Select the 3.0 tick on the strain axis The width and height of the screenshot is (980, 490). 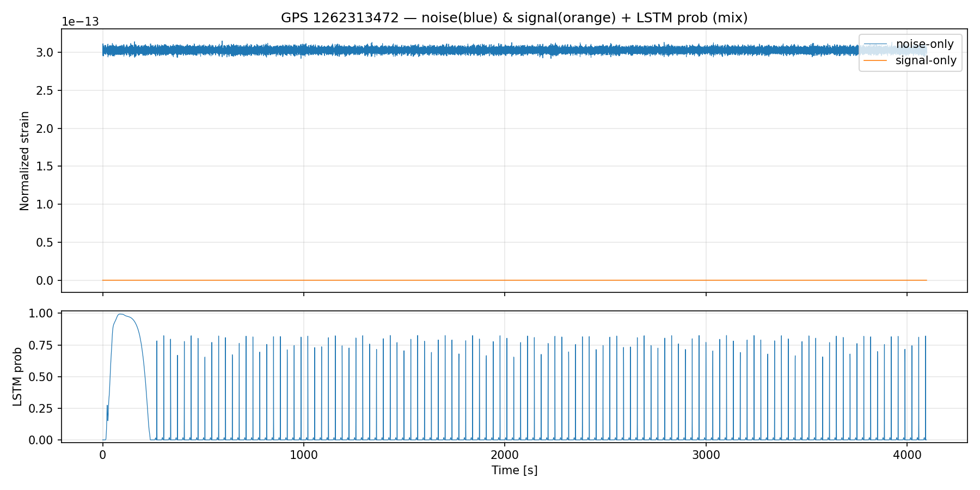point(45,53)
